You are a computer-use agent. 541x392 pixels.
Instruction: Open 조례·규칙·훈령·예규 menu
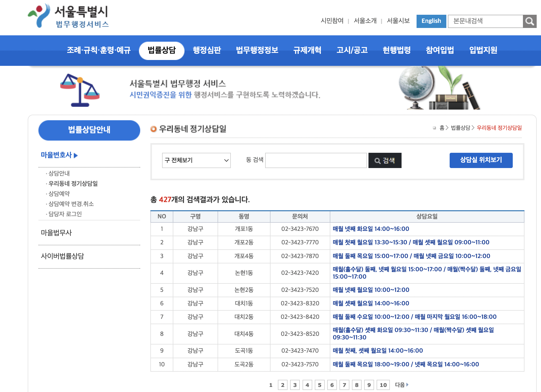(x=99, y=50)
